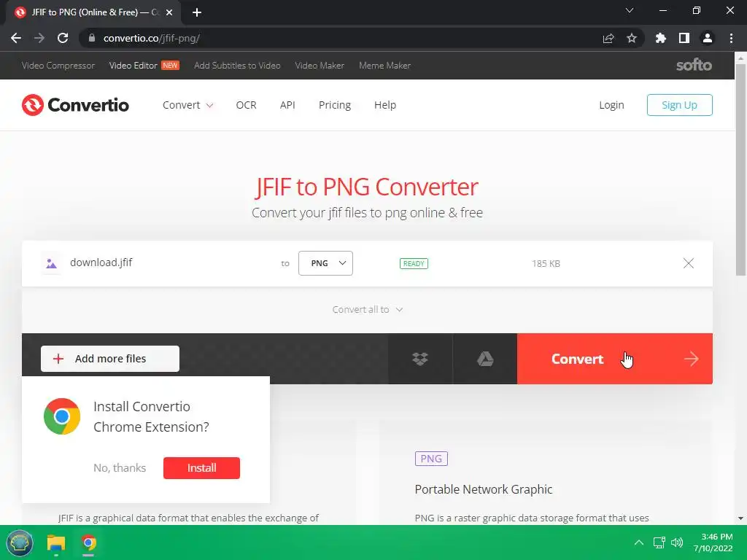Open the network tray icon
The width and height of the screenshot is (747, 560).
(659, 542)
